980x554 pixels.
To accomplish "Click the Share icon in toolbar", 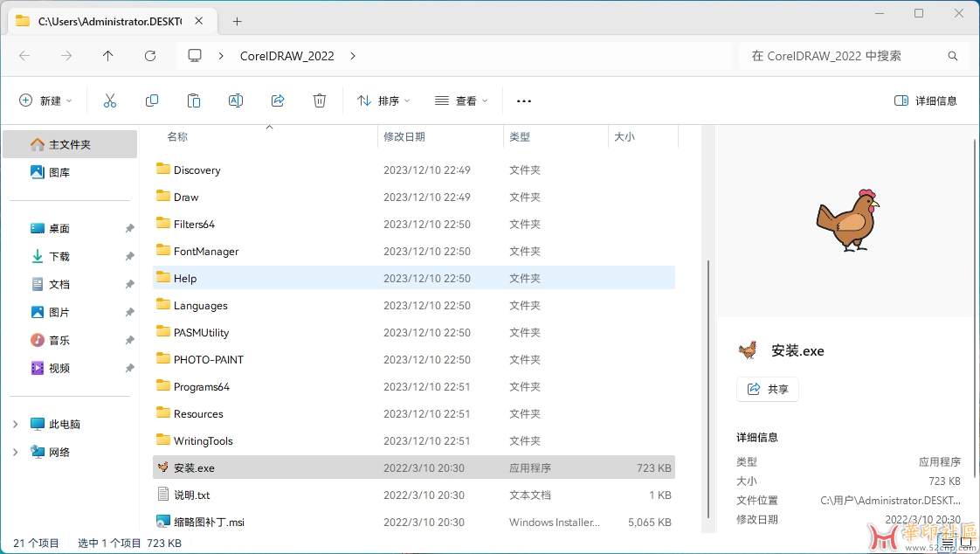I will 278,100.
